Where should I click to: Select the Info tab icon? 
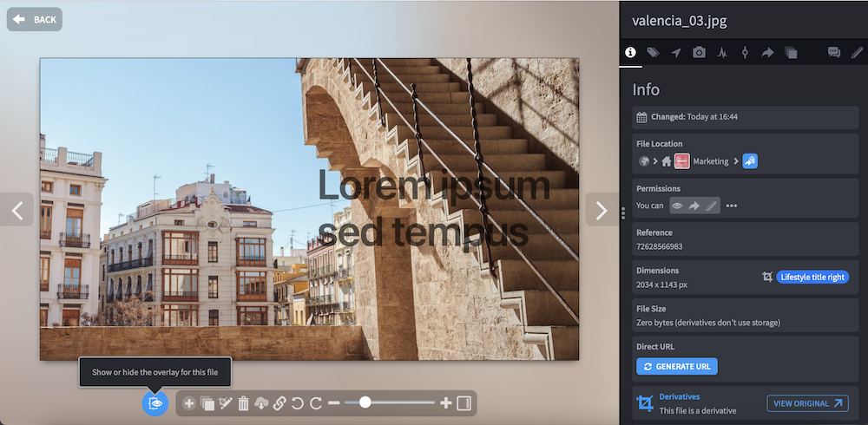coord(630,53)
